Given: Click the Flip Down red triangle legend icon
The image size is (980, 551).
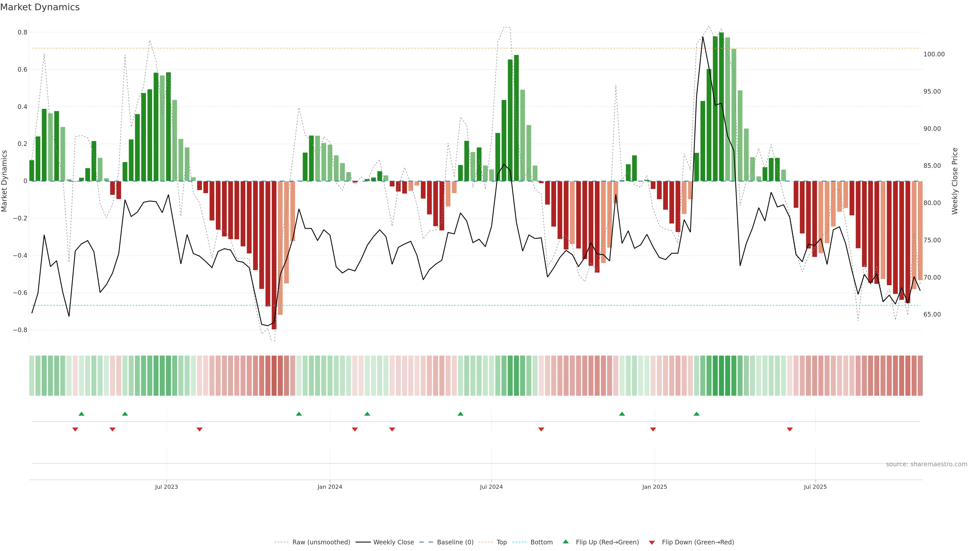Looking at the screenshot, I should (x=652, y=542).
